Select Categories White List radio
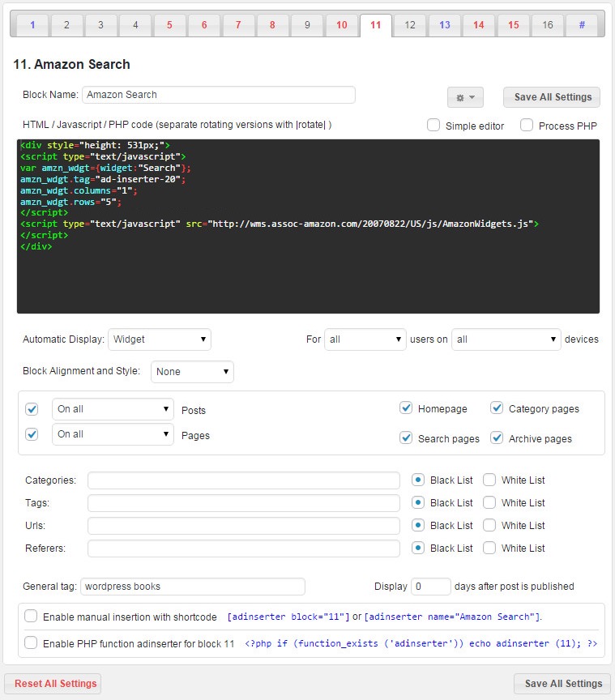 point(489,480)
